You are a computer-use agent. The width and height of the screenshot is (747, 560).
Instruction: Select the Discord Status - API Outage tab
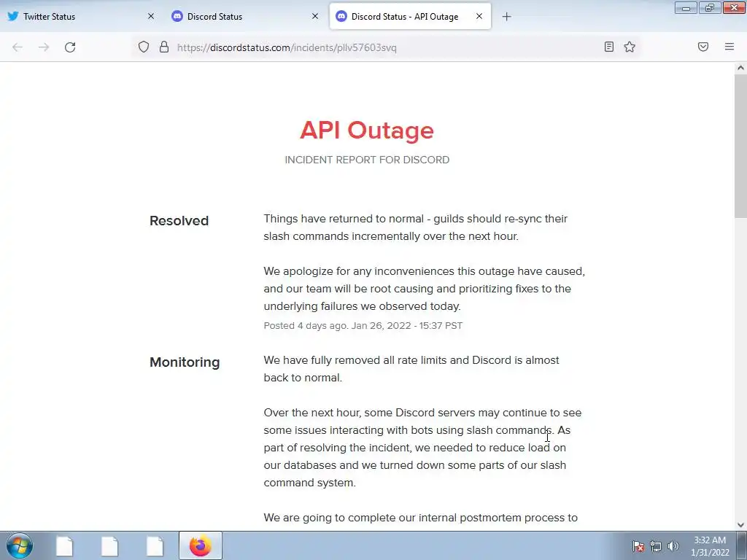(x=410, y=16)
